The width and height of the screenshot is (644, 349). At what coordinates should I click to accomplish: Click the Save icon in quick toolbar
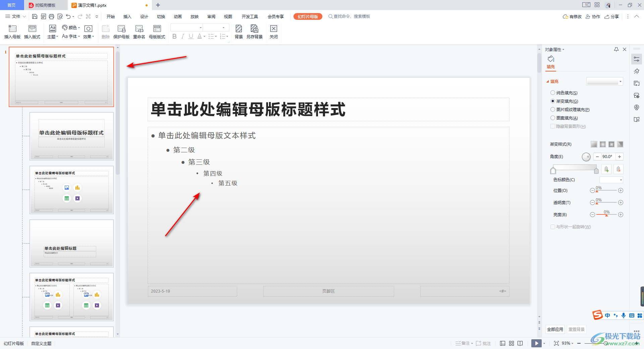point(35,16)
